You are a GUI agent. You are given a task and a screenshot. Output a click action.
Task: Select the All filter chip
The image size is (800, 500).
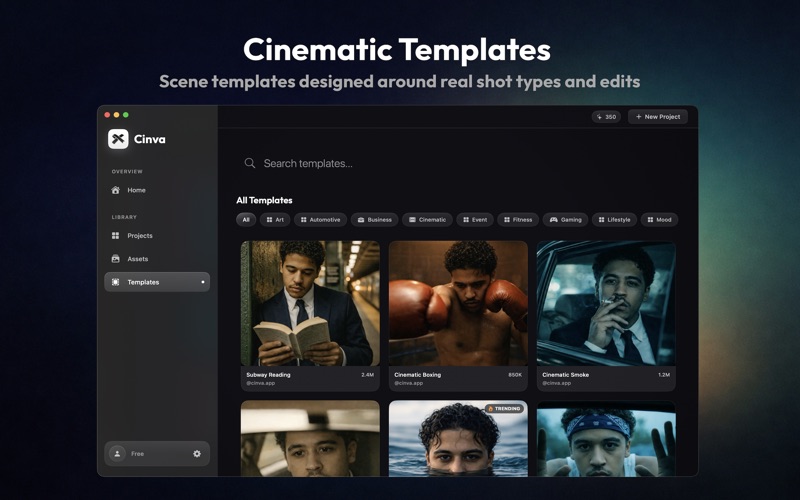click(x=246, y=220)
